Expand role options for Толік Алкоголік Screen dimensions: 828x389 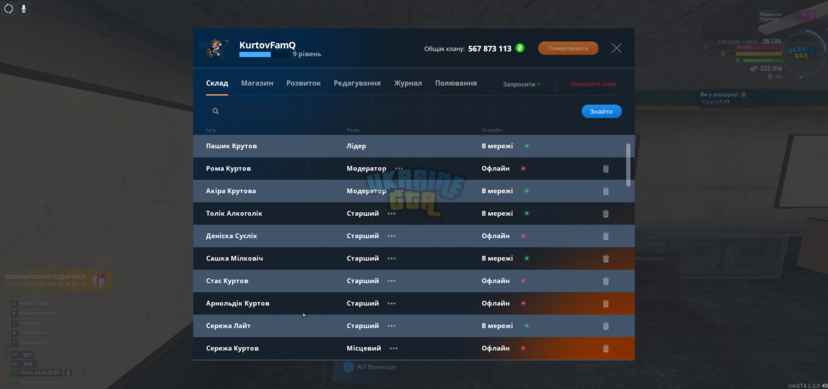pos(391,214)
